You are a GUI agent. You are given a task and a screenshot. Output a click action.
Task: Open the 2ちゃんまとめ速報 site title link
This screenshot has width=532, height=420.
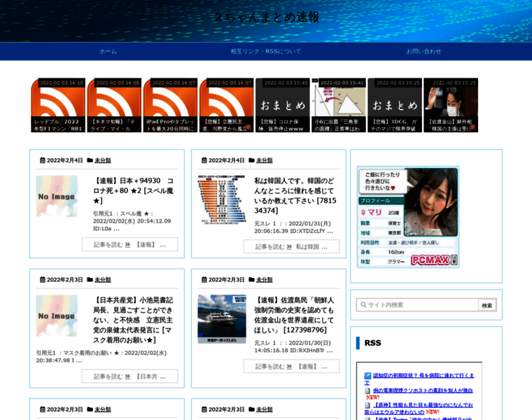point(265,17)
